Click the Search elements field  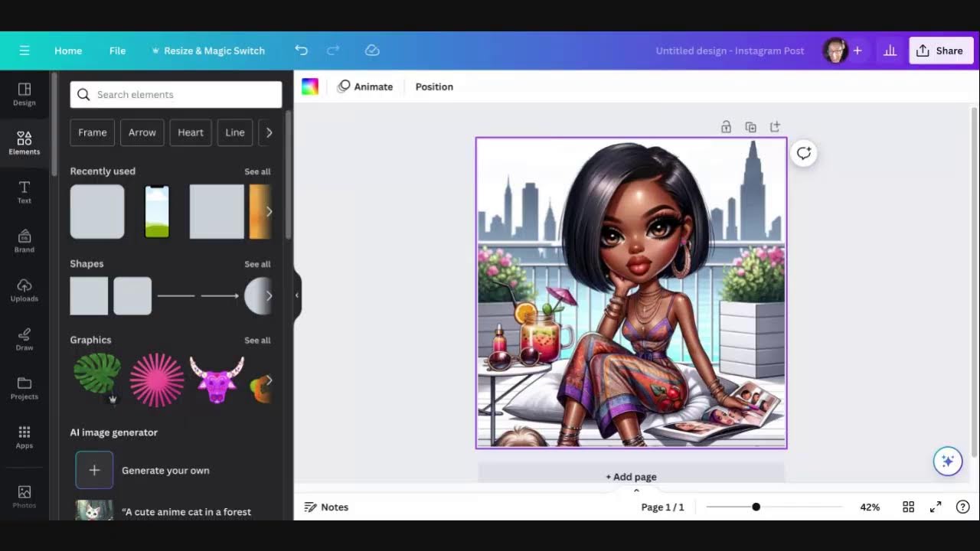point(176,95)
